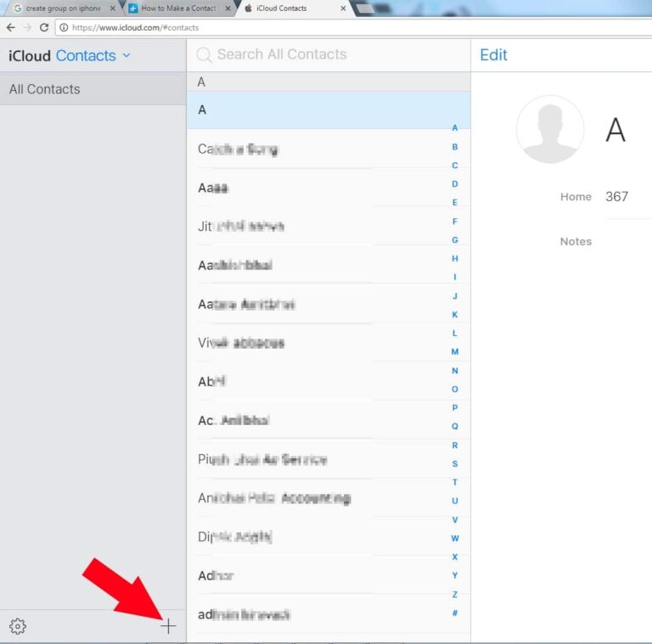Jump to letter F in index
Viewport: 652px width, 644px height.
point(455,221)
